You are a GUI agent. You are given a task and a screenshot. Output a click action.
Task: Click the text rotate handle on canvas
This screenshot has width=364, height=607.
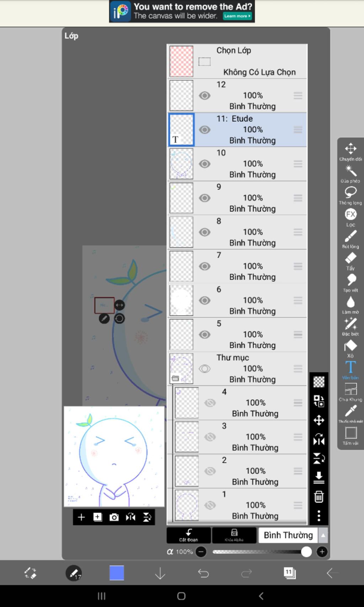(119, 318)
